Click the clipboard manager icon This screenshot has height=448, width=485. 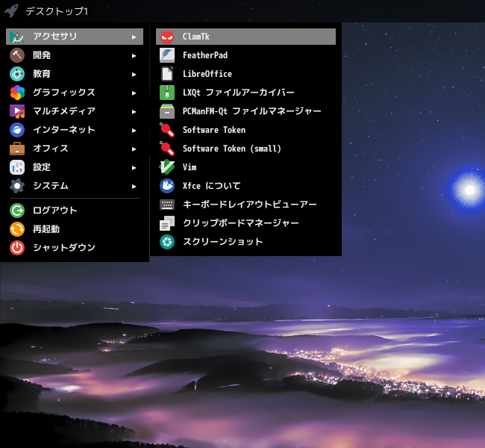167,223
